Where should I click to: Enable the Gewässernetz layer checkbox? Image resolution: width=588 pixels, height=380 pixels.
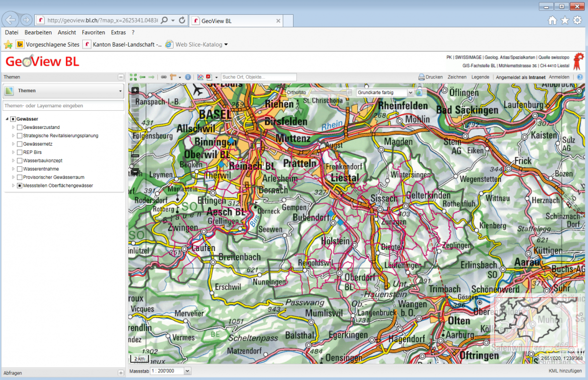pos(20,144)
